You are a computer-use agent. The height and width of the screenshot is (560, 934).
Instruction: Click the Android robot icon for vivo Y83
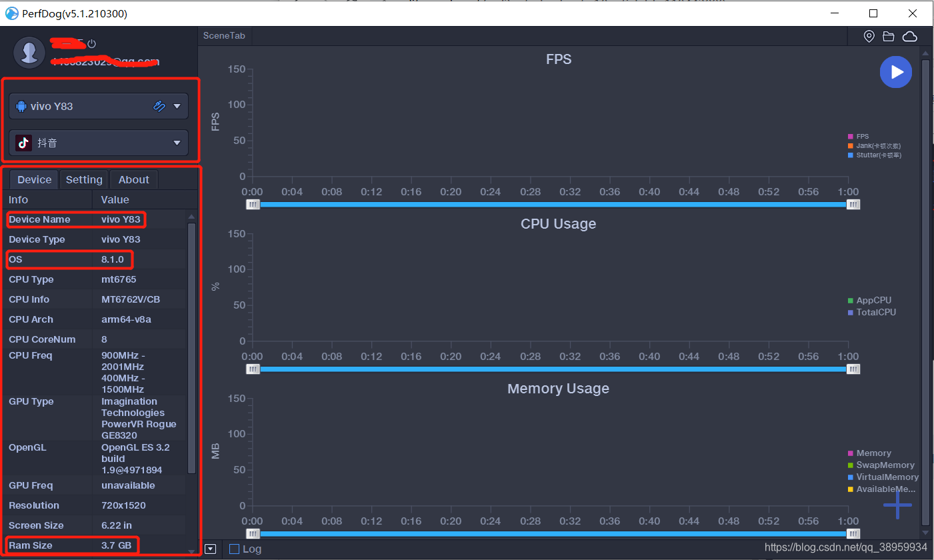coord(21,106)
